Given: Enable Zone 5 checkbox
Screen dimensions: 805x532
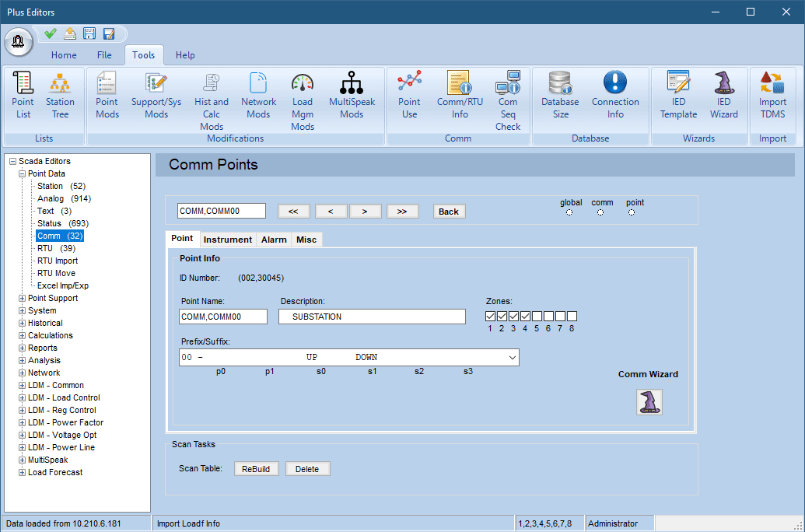Looking at the screenshot, I should point(537,317).
